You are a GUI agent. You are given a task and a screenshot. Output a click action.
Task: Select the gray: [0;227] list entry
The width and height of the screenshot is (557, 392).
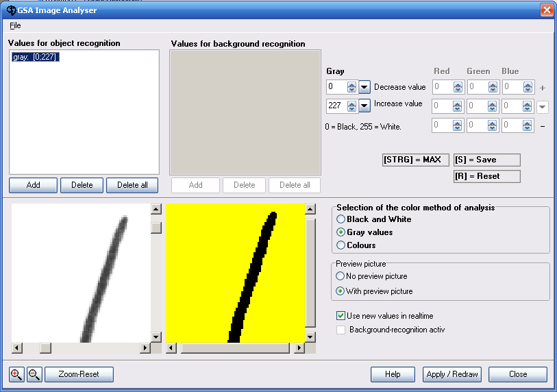click(35, 57)
